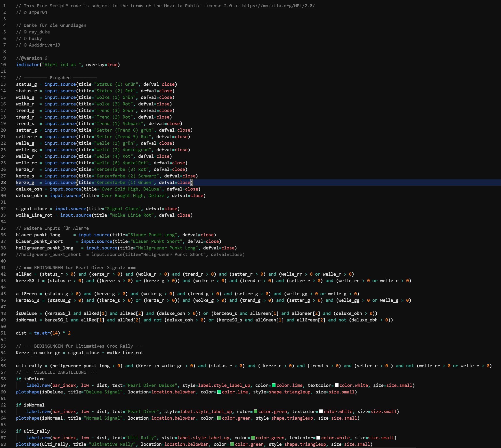Click the //@version=6 annotation

click(32, 58)
